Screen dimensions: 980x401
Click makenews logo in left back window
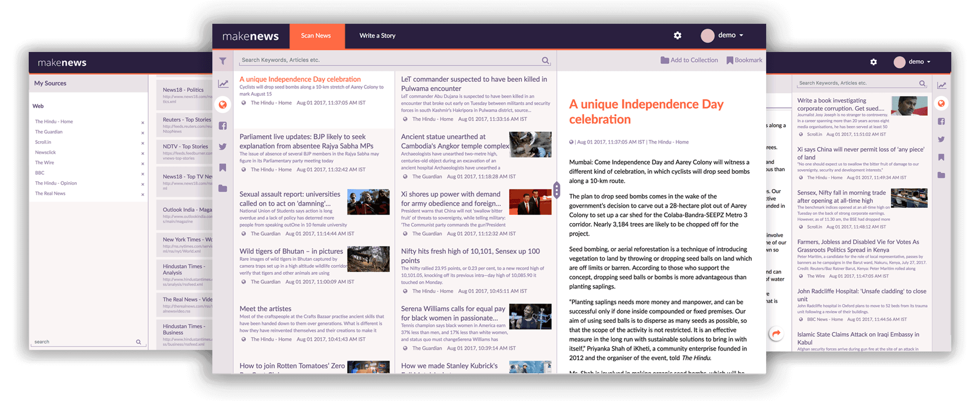(62, 62)
